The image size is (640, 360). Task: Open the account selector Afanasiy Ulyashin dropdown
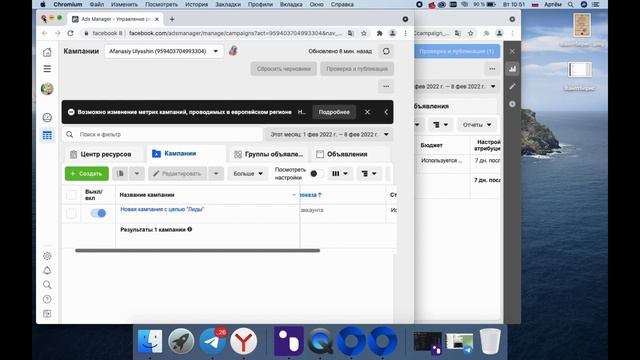pyautogui.click(x=164, y=51)
